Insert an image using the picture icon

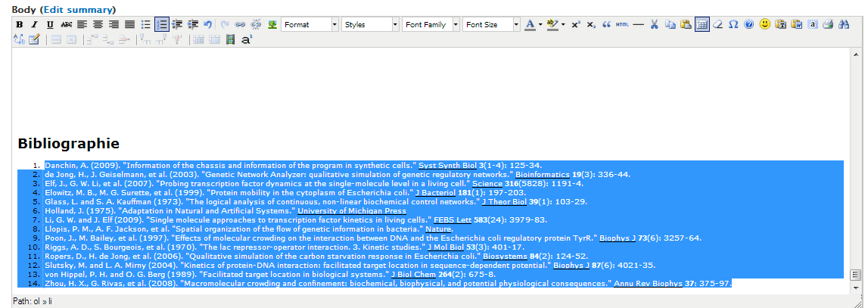pyautogui.click(x=272, y=25)
